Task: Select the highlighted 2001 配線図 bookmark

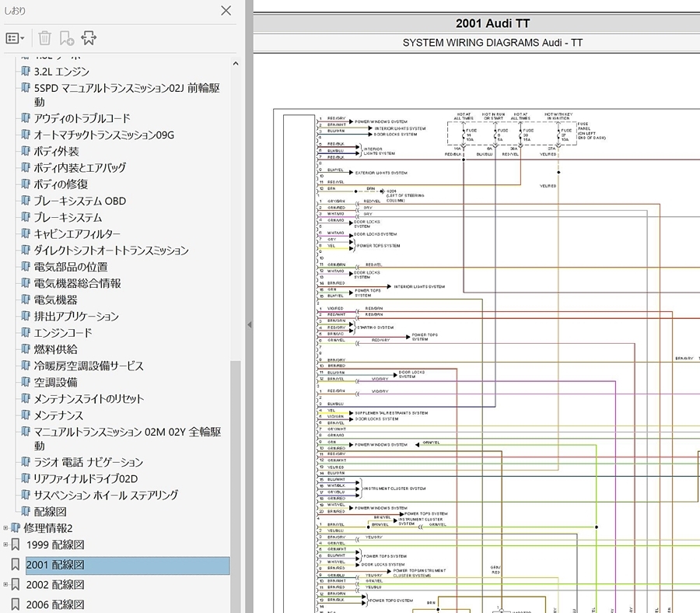Action: tap(128, 566)
